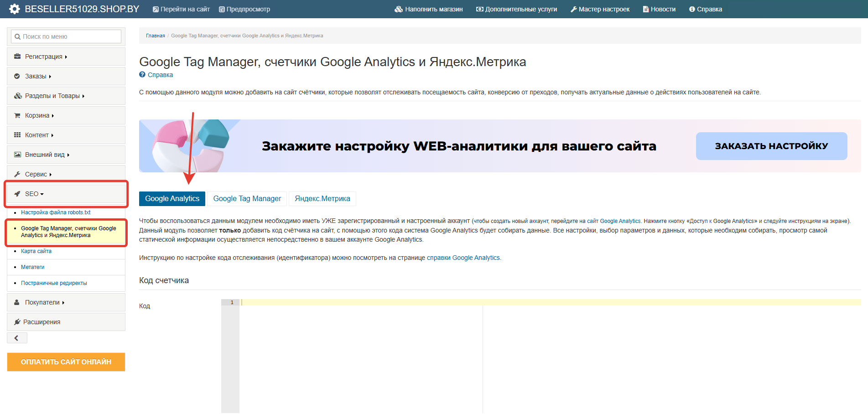Open the Расширения plugin section
This screenshot has width=868, height=414.
[x=42, y=322]
